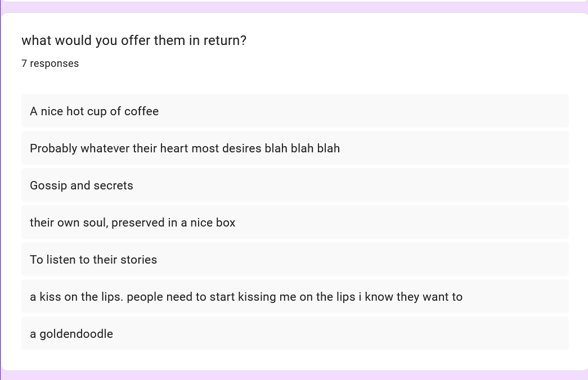Click the "7 responses" count label
Image resolution: width=588 pixels, height=380 pixels.
(x=50, y=64)
